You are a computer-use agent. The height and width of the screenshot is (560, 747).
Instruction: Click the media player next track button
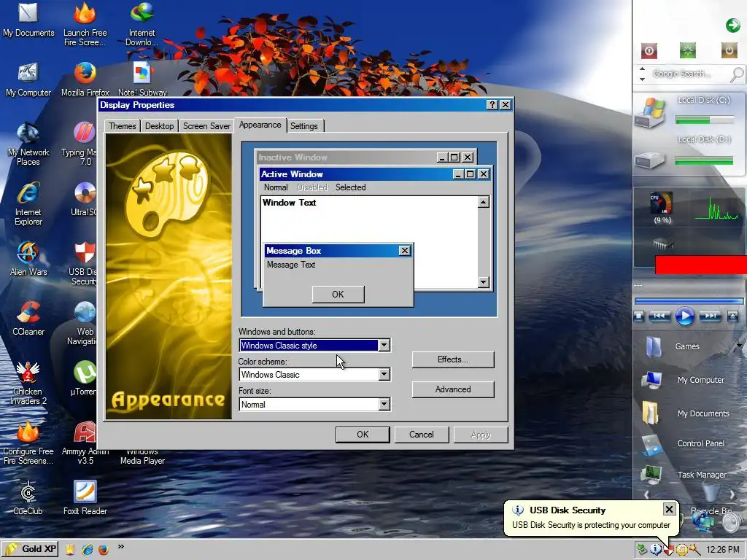click(710, 316)
